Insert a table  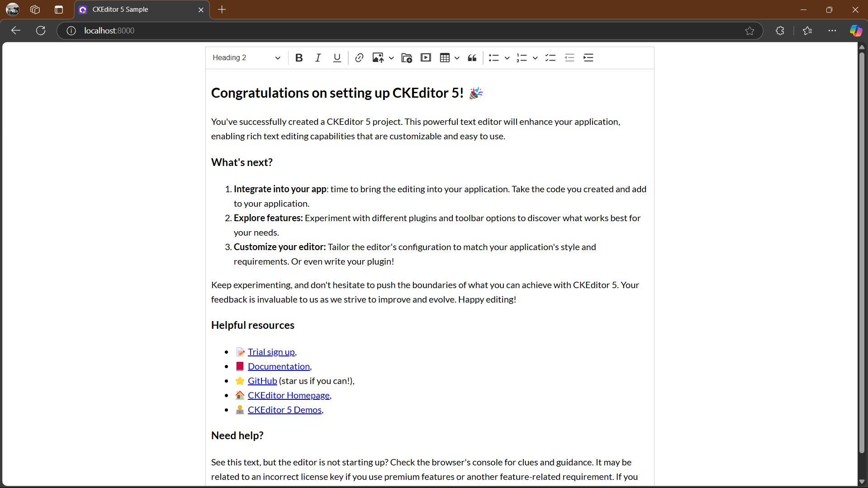tap(446, 57)
